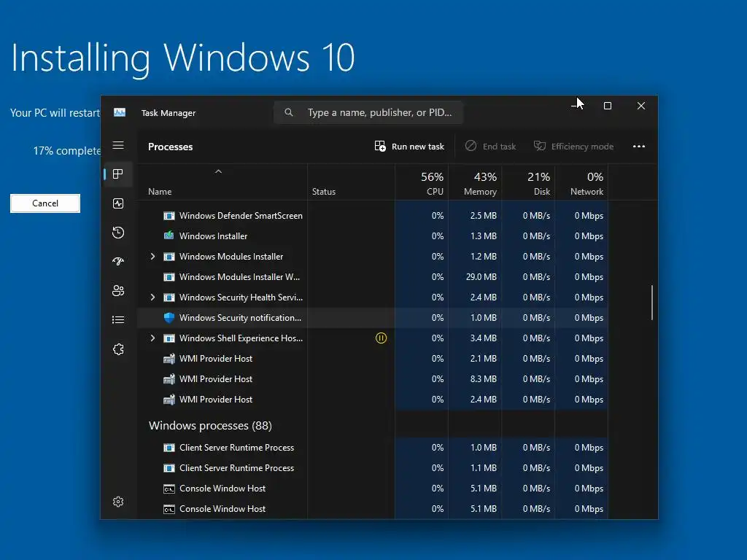Open the Task Manager navigation hamburger menu

(118, 145)
